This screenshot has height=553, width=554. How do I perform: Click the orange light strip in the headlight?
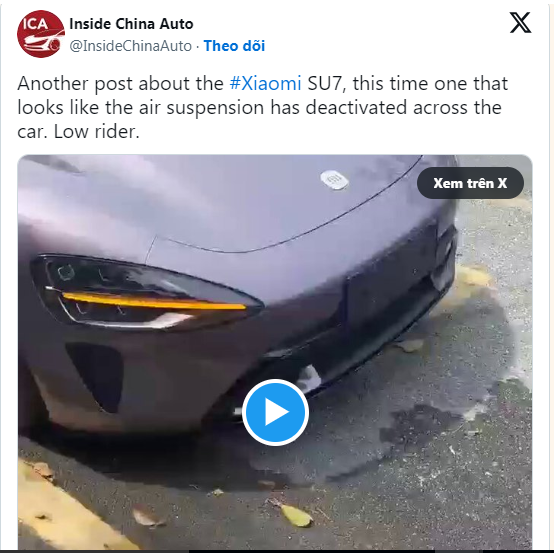(154, 301)
